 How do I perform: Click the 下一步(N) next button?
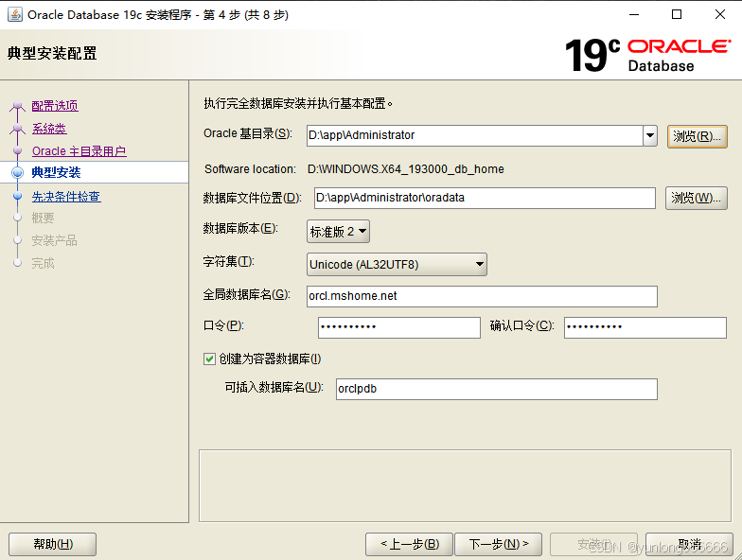[498, 544]
